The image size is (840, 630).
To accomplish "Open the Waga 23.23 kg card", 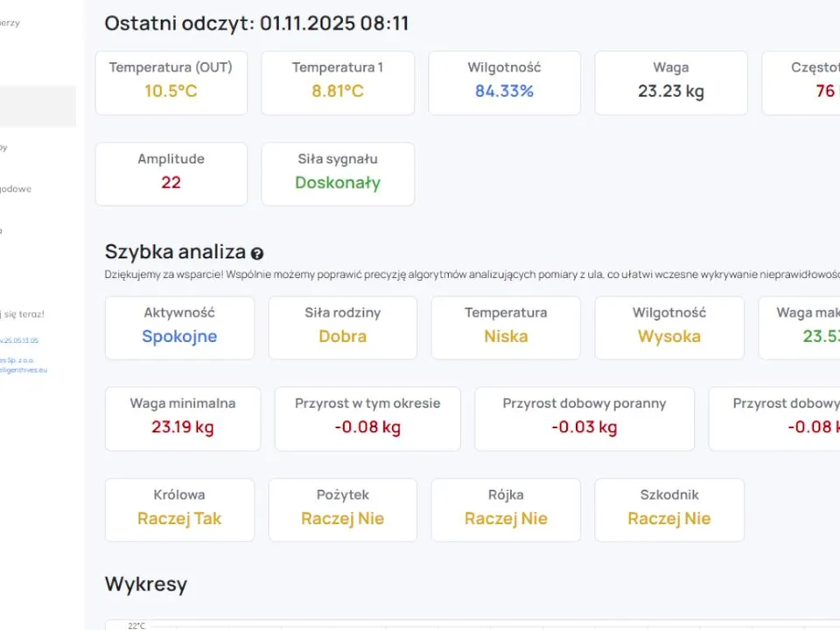I will tap(671, 82).
